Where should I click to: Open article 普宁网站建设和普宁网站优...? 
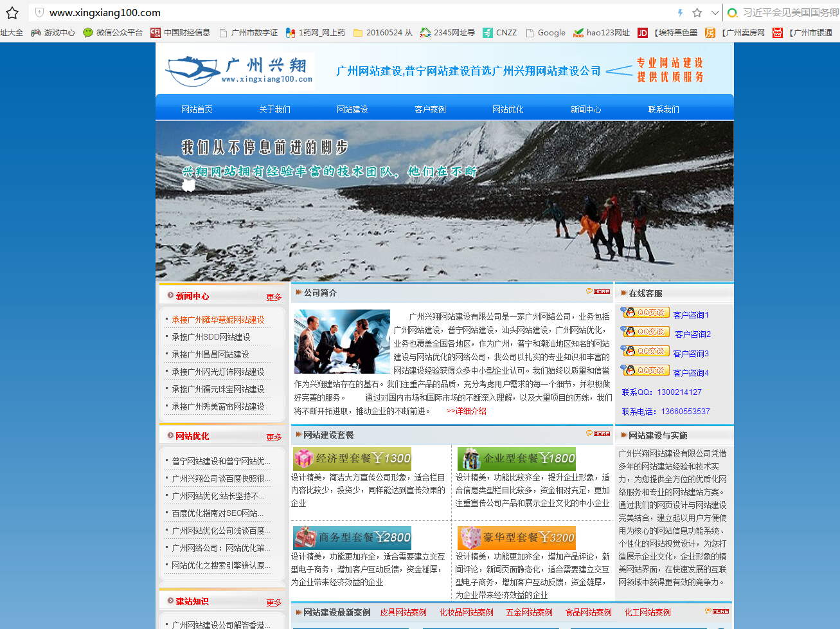point(221,461)
